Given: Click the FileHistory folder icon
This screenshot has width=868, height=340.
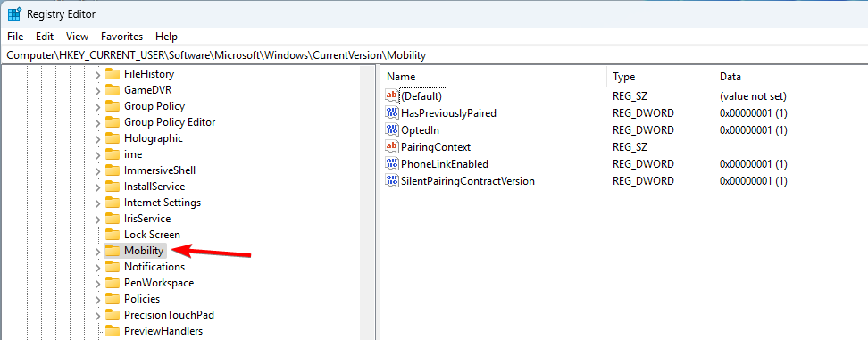Looking at the screenshot, I should coord(113,74).
